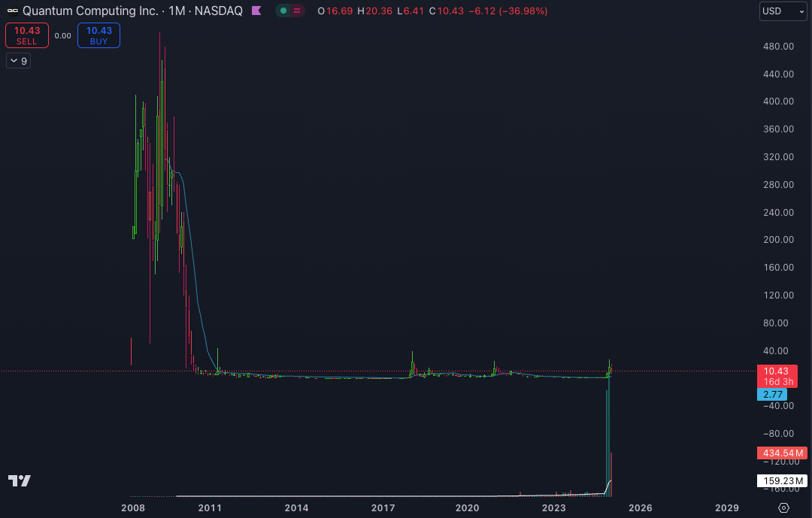
Task: Click the 434.54 M volume label
Action: [782, 453]
